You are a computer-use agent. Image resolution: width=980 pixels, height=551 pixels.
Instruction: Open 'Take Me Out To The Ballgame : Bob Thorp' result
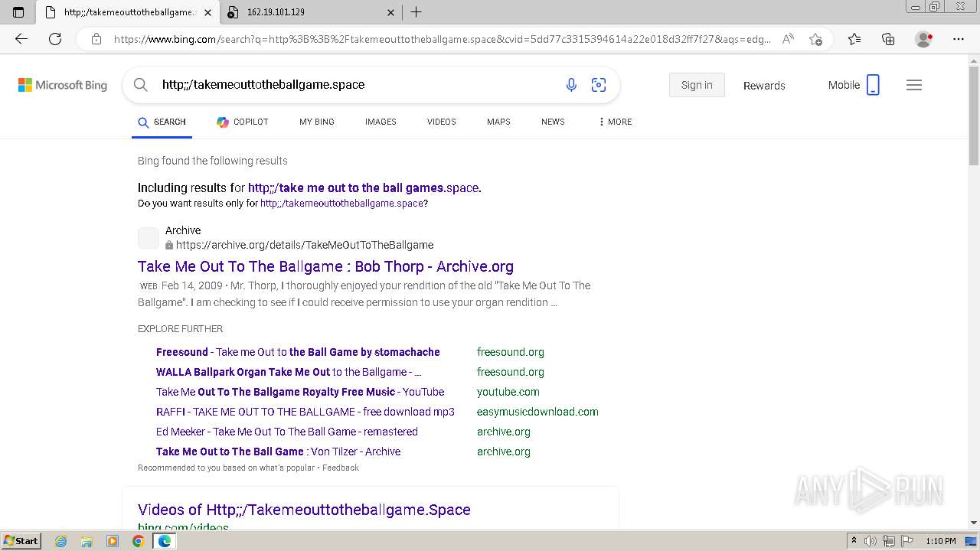click(x=325, y=266)
